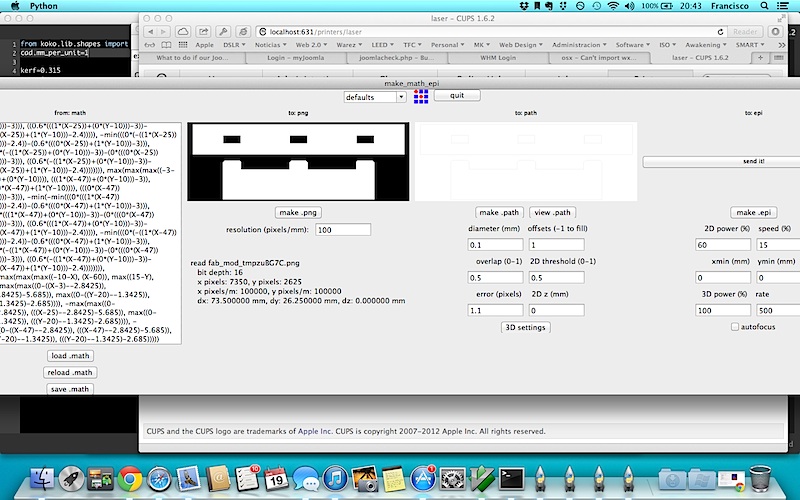The image size is (800, 500).
Task: Open the volume control in the menu bar
Action: coord(630,6)
